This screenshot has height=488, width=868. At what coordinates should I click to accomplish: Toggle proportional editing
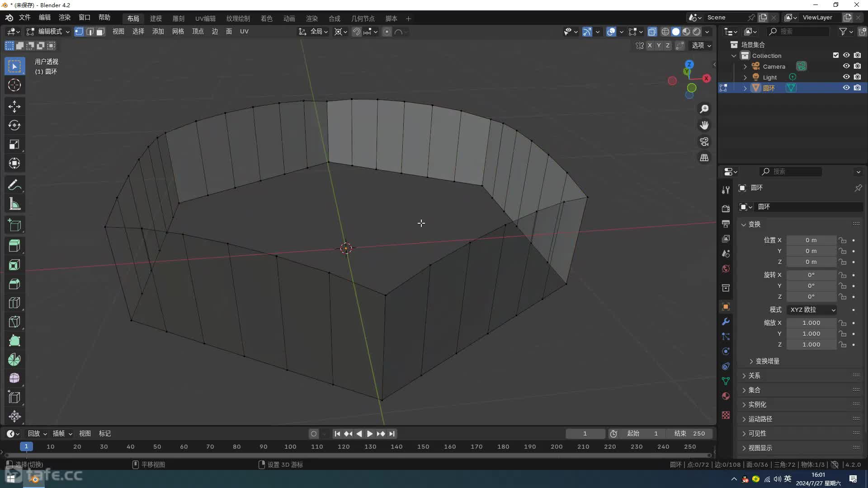[387, 32]
